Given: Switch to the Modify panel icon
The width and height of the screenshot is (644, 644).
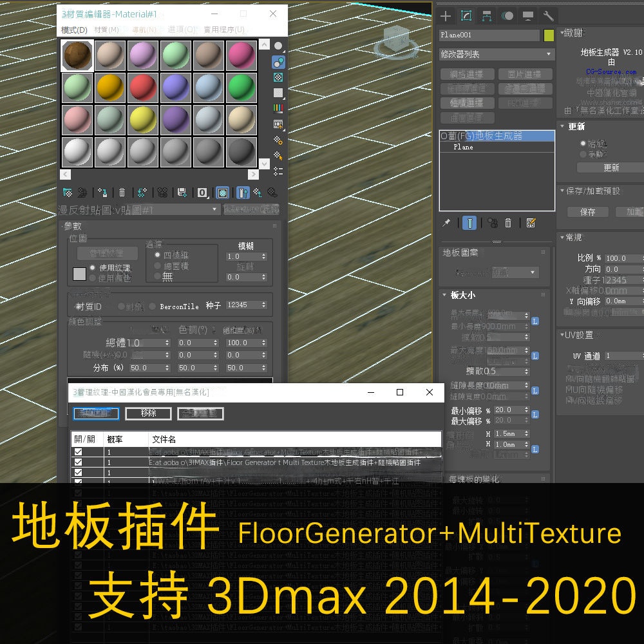Looking at the screenshot, I should (466, 16).
